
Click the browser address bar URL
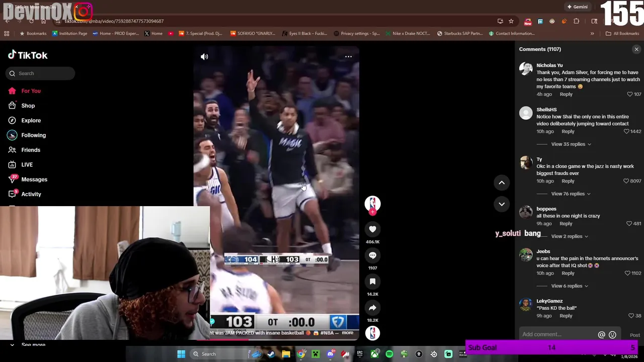pyautogui.click(x=114, y=21)
